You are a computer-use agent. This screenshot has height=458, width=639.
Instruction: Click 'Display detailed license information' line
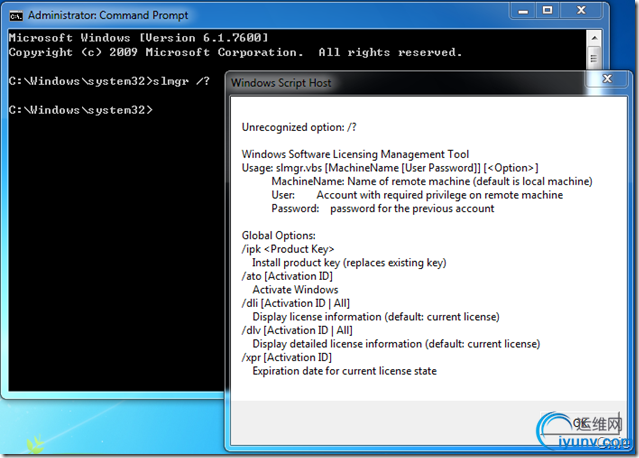click(x=396, y=344)
